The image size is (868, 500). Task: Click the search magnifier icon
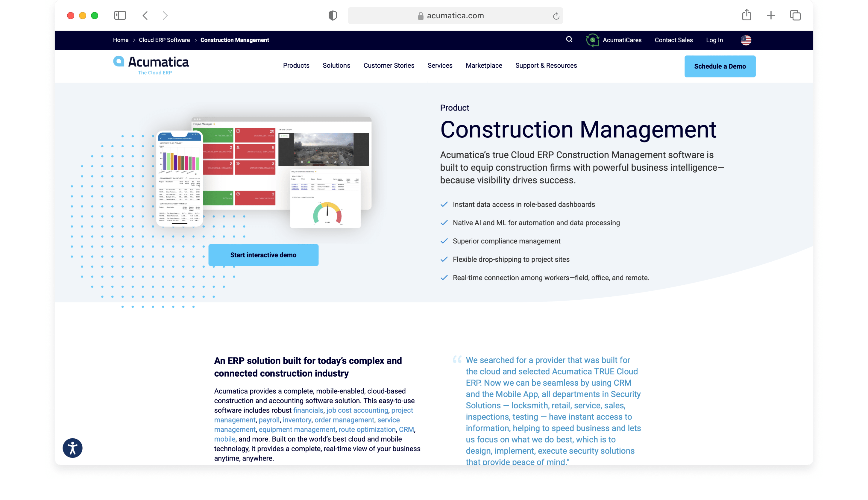click(569, 40)
